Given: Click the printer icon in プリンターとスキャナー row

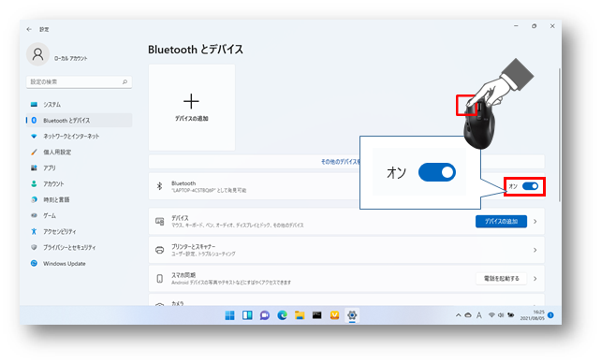Looking at the screenshot, I should coord(160,250).
